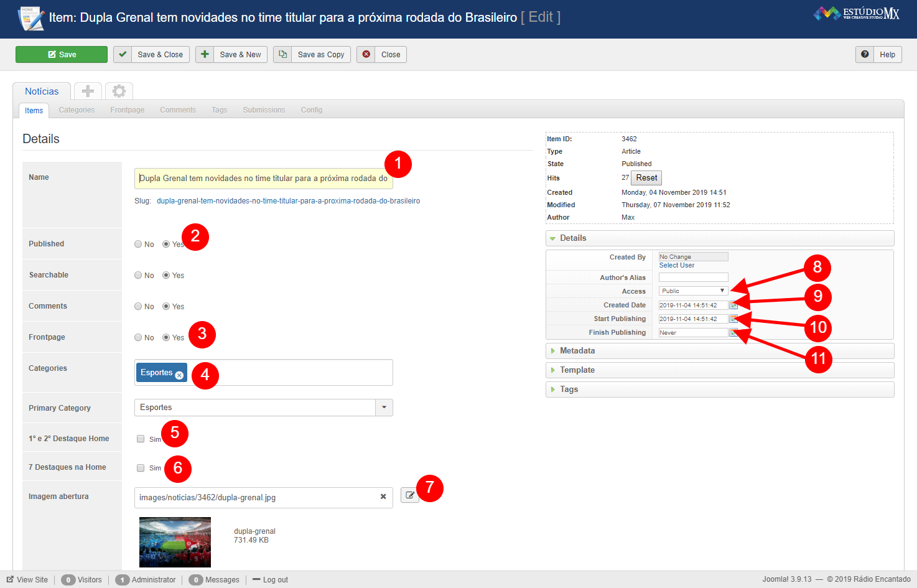Click the plus icon tab beside Notícias
The width and height of the screenshot is (917, 588).
pyautogui.click(x=88, y=91)
